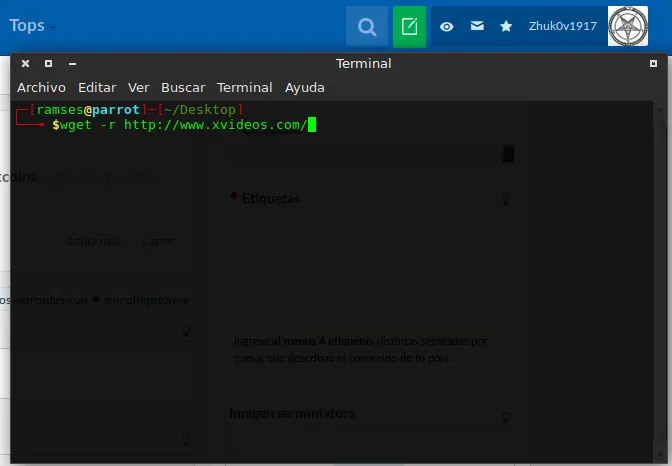
Task: Click the lightbulb hint beside Imagen en miniatura
Action: click(506, 418)
